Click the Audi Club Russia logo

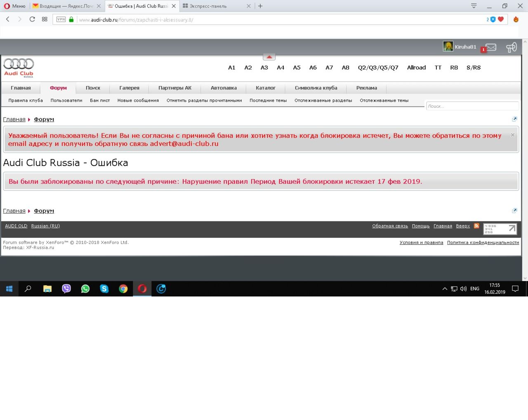(x=19, y=68)
